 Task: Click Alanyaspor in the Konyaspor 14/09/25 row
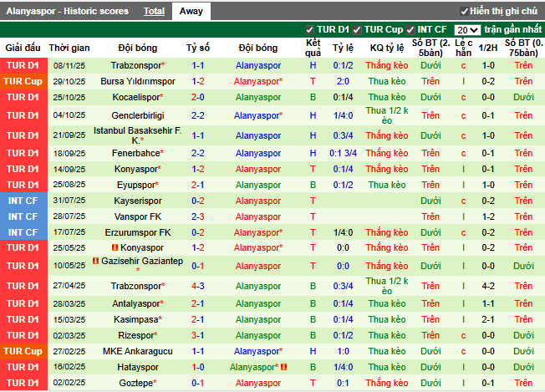(258, 169)
